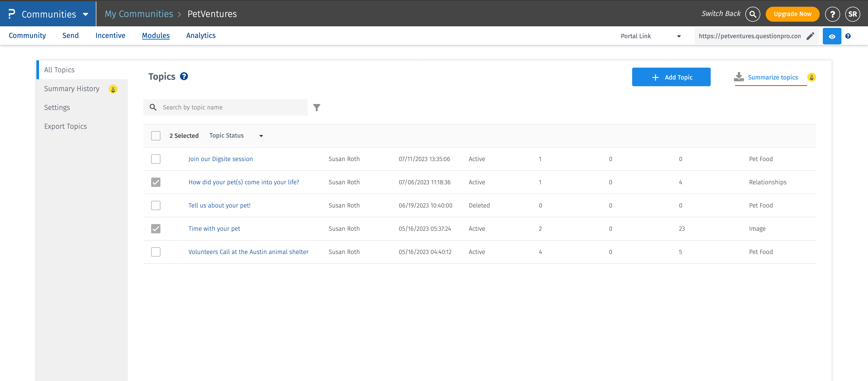Click the Summarize topics download icon
868x381 pixels.
pos(739,77)
